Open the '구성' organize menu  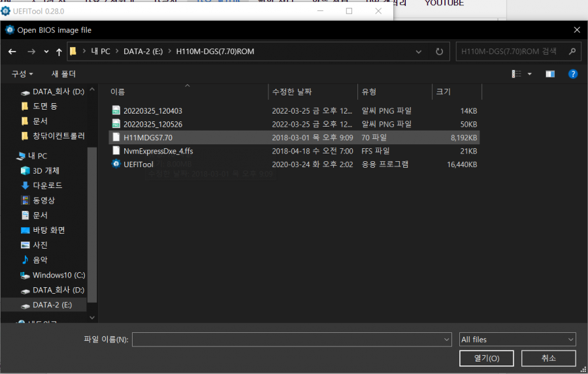click(x=22, y=74)
